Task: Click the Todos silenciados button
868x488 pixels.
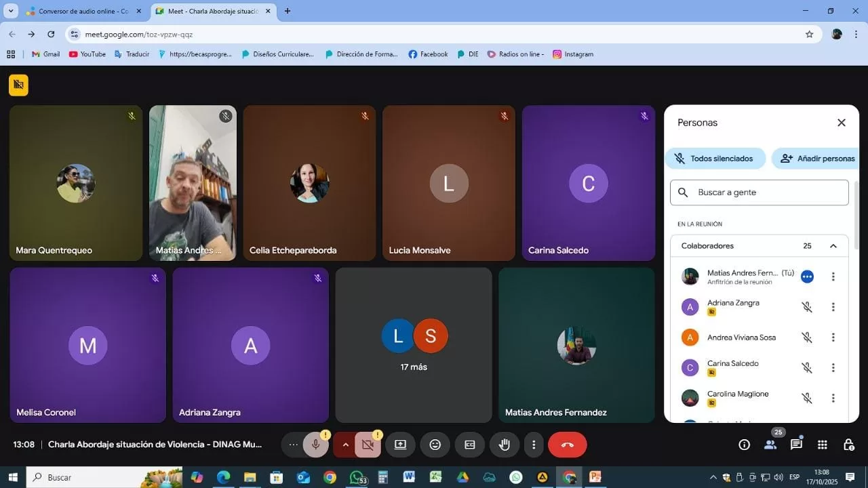Action: (x=715, y=159)
